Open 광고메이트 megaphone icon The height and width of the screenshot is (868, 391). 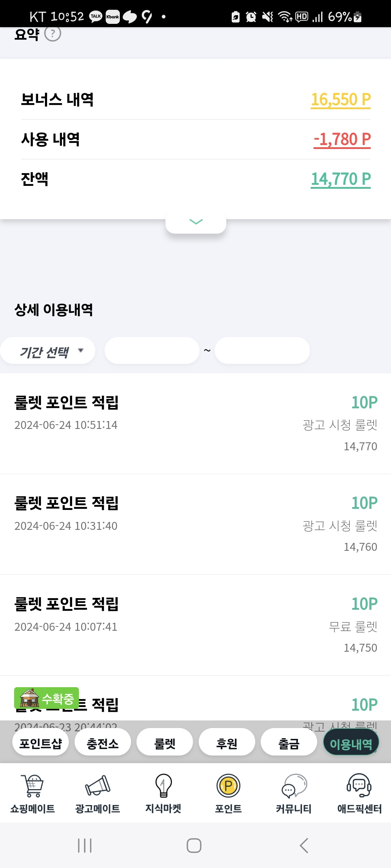98,786
